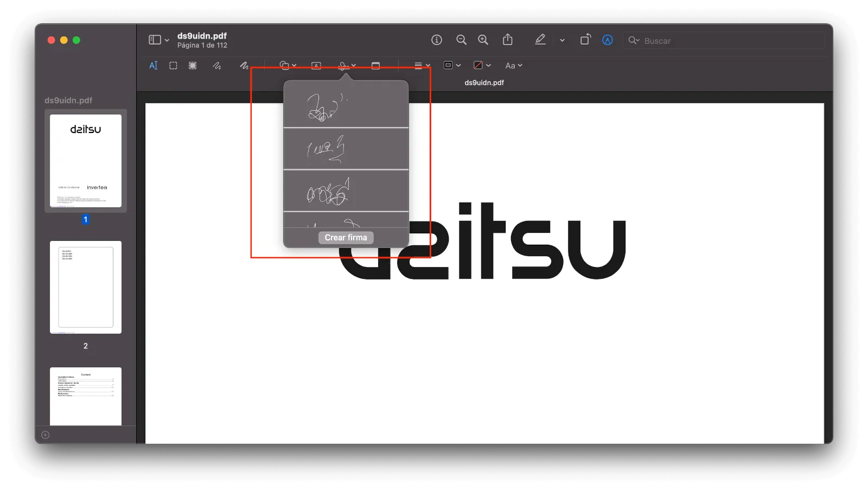
Task: Insert a text box annotation
Action: 316,66
